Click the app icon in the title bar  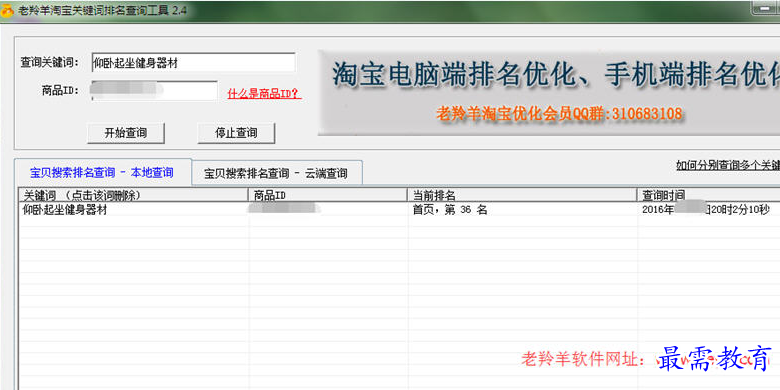(x=6, y=11)
